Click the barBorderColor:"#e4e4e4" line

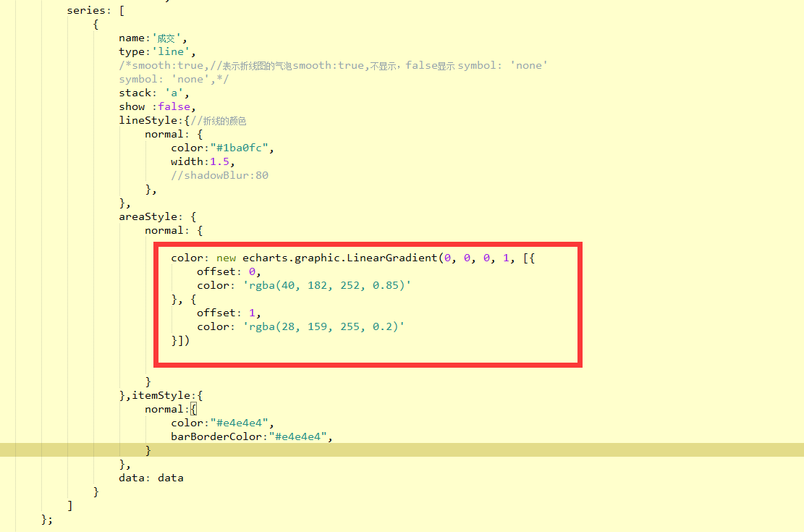tap(252, 436)
